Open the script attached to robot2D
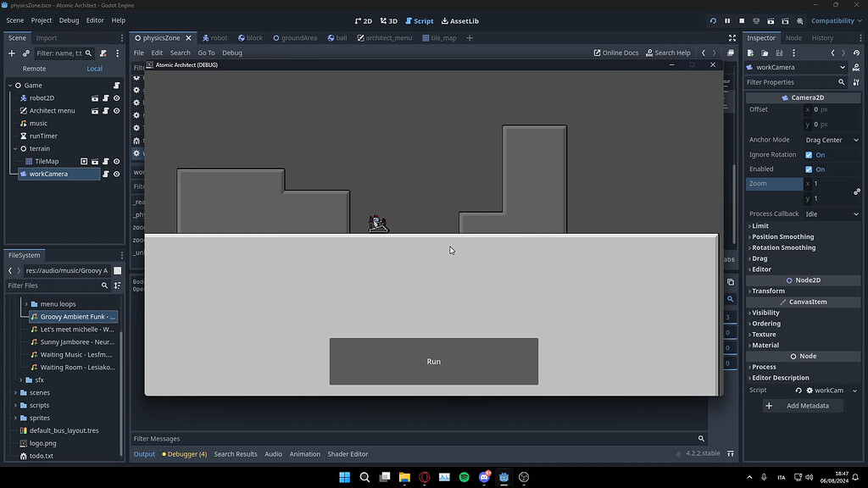This screenshot has width=868, height=488. click(106, 98)
